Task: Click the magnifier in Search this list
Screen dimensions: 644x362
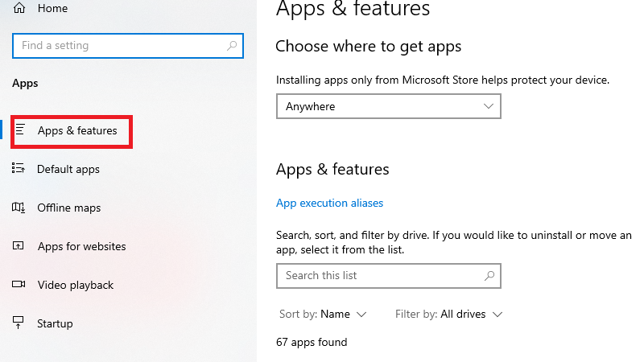Action: 489,275
